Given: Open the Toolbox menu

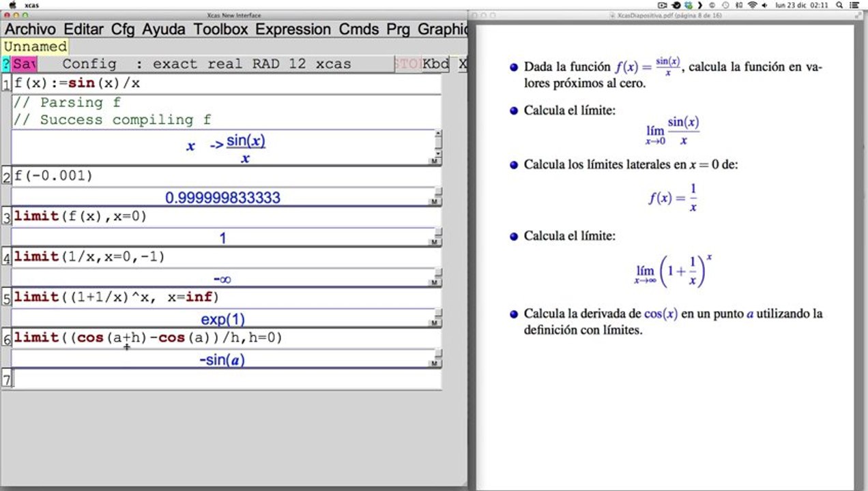Looking at the screenshot, I should [x=220, y=29].
